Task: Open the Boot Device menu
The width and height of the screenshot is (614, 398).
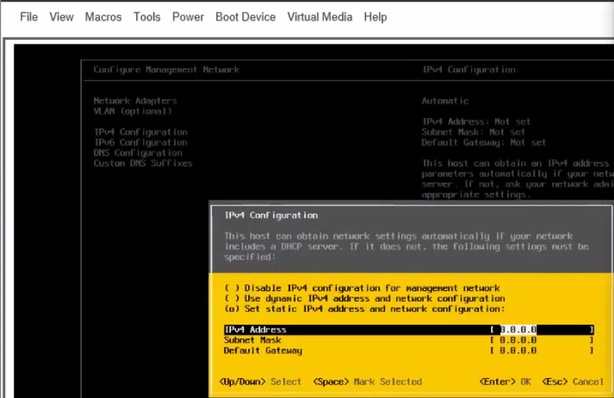Action: [x=246, y=17]
